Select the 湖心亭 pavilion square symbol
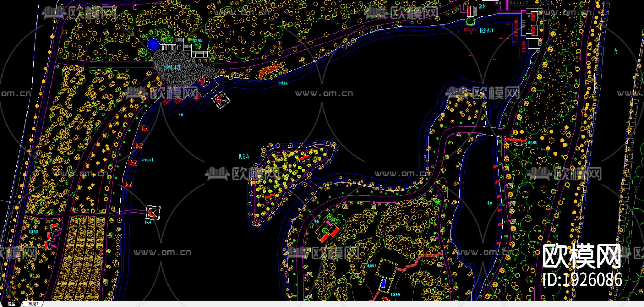This screenshot has width=644, height=307. coord(153,213)
